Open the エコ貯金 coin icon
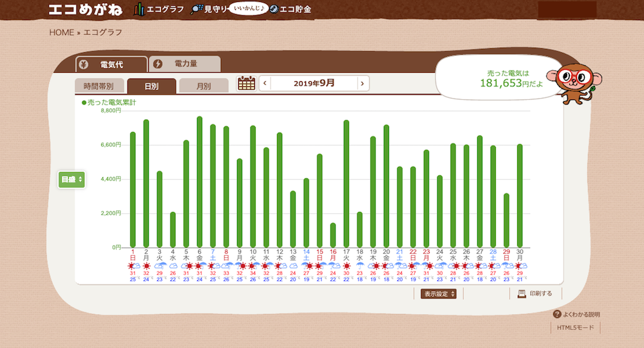 (x=274, y=9)
